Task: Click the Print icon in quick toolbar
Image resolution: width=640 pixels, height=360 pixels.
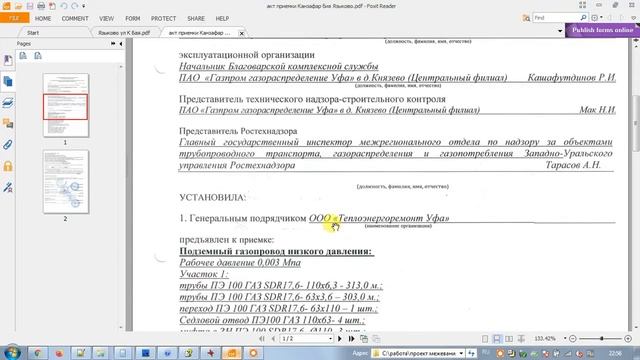Action: click(41, 6)
